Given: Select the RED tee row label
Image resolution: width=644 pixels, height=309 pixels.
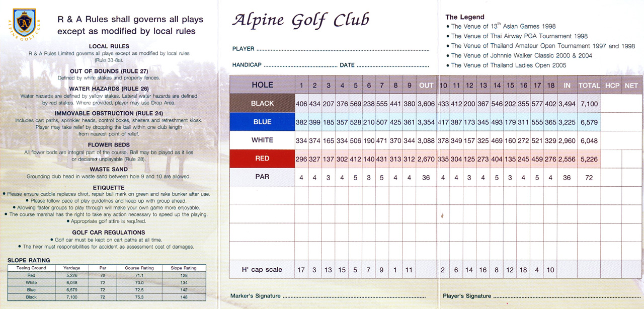Looking at the screenshot, I should pyautogui.click(x=262, y=159).
